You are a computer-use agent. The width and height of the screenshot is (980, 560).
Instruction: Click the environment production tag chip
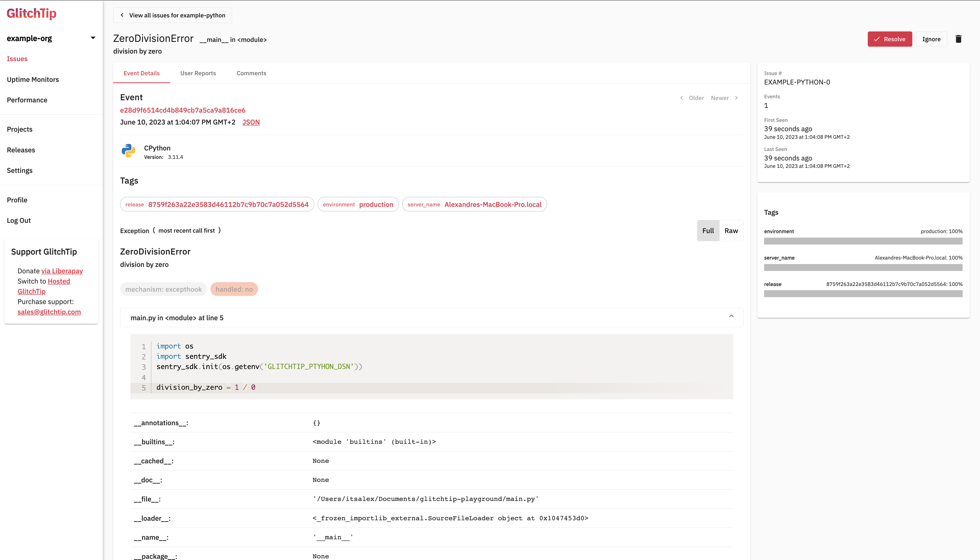pos(357,204)
